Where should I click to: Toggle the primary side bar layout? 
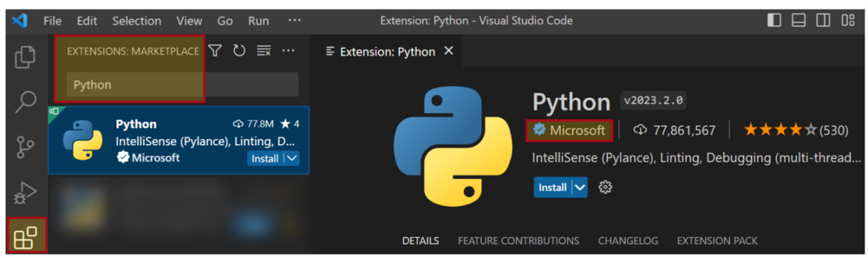[x=774, y=21]
